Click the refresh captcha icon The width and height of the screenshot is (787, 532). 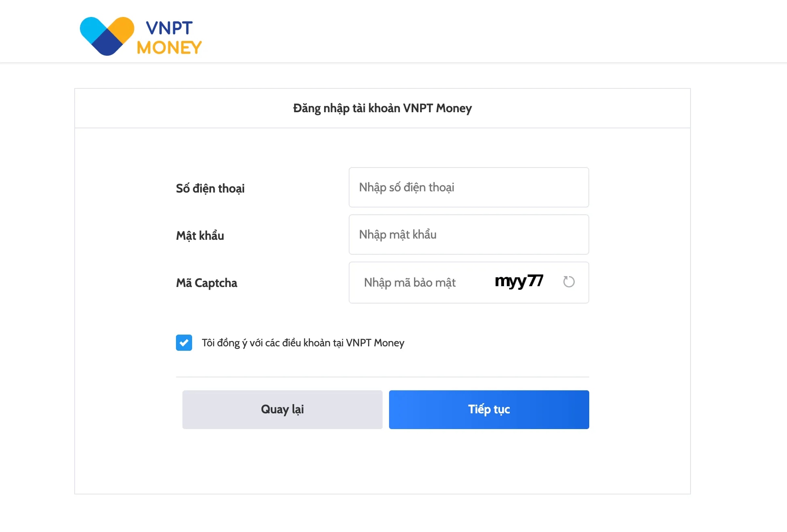pyautogui.click(x=569, y=282)
